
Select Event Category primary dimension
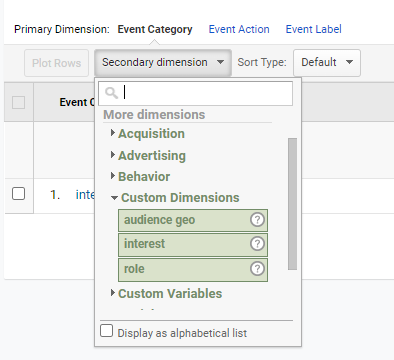[x=155, y=29]
